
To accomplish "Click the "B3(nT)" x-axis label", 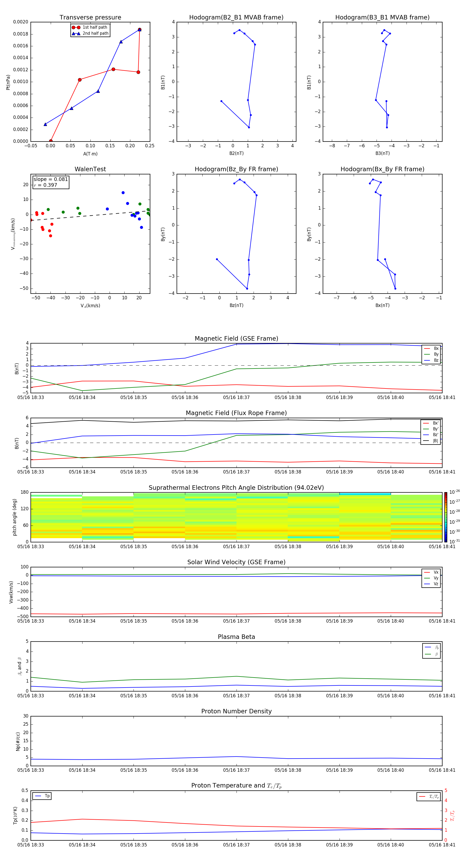I will (x=382, y=153).
